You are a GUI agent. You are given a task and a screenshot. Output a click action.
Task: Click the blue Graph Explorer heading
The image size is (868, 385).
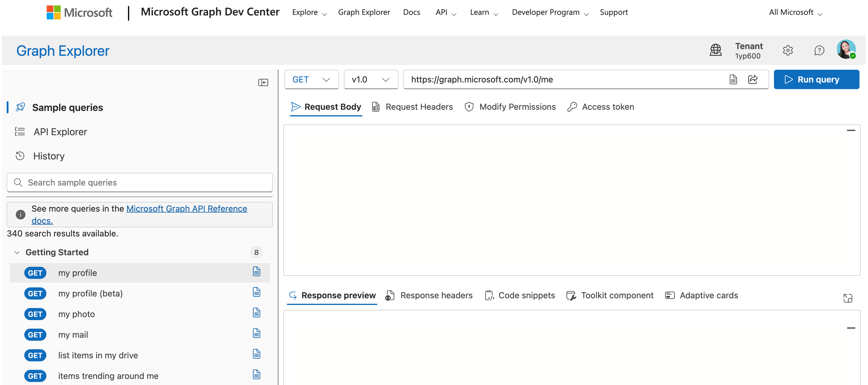[63, 51]
